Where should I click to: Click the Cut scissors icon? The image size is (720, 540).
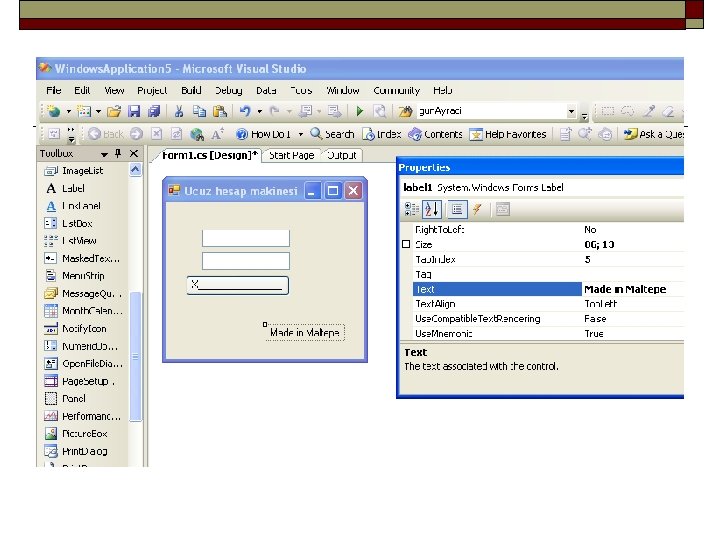point(179,111)
